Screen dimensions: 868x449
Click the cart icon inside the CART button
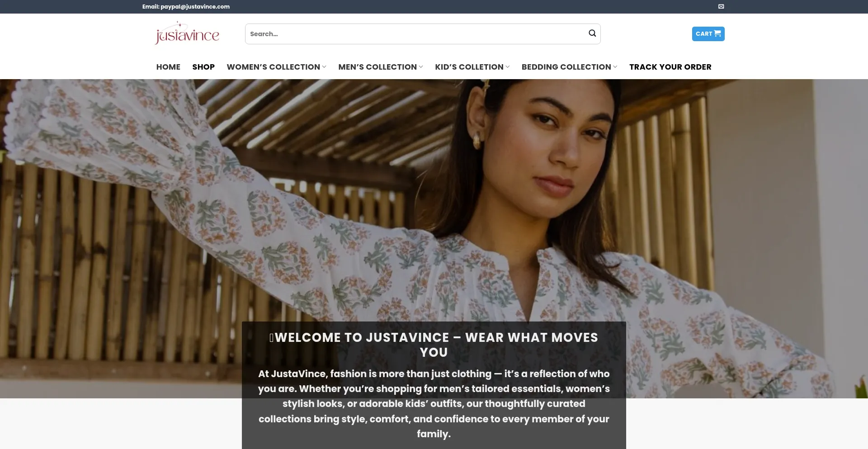(x=718, y=33)
